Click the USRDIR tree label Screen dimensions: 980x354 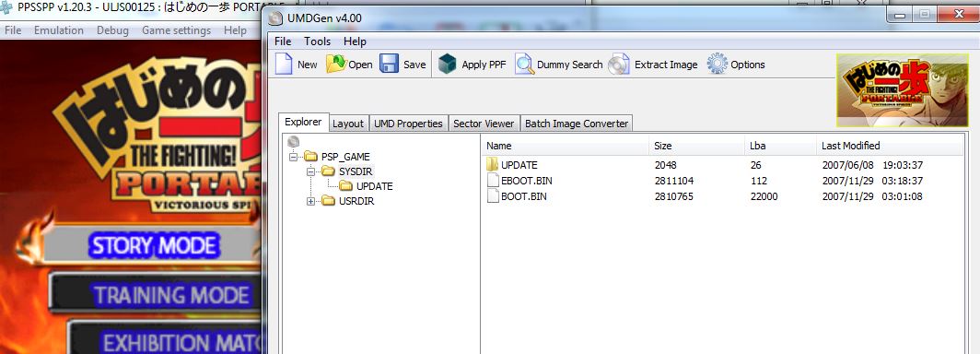click(x=356, y=201)
